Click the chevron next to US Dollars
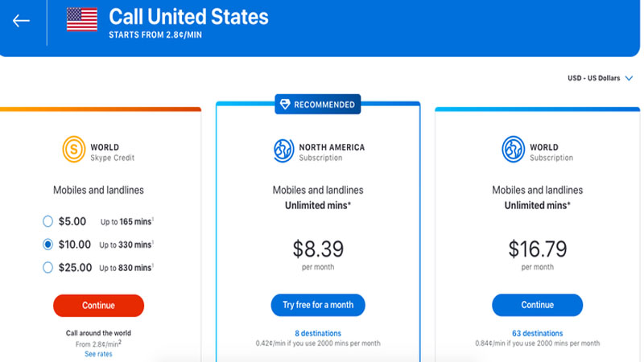644x362 pixels. [629, 78]
